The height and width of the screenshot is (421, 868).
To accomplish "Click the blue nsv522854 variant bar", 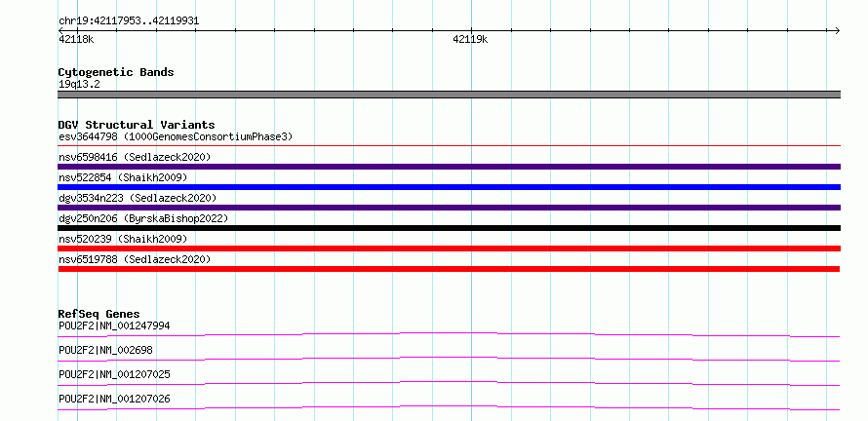I will [449, 187].
